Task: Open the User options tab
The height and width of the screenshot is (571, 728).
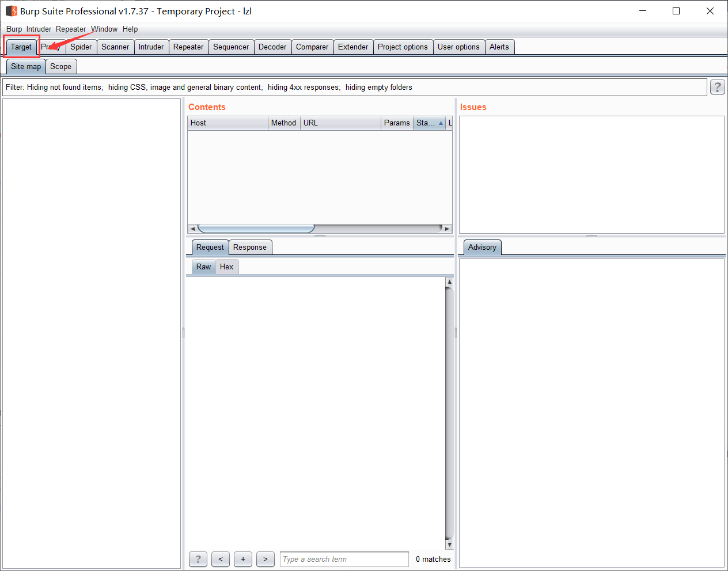Action: [458, 47]
